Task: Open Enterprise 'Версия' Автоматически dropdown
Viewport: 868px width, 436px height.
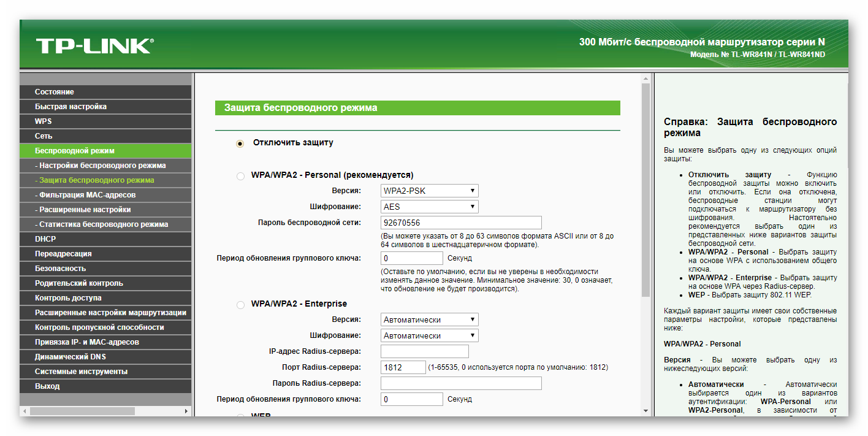Action: (429, 319)
